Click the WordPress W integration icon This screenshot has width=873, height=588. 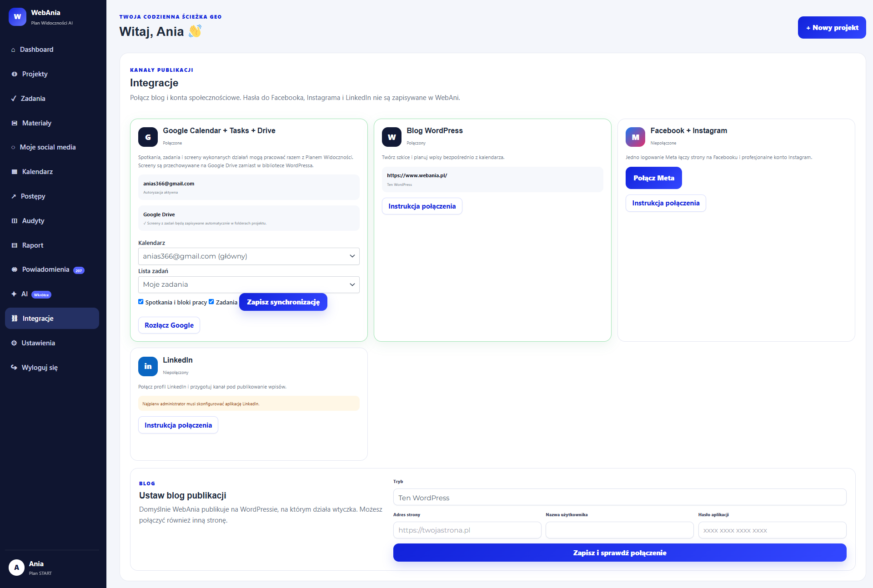tap(391, 137)
